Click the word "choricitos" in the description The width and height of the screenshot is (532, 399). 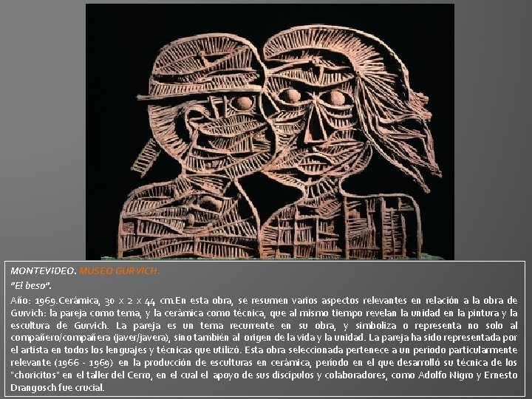click(37, 375)
